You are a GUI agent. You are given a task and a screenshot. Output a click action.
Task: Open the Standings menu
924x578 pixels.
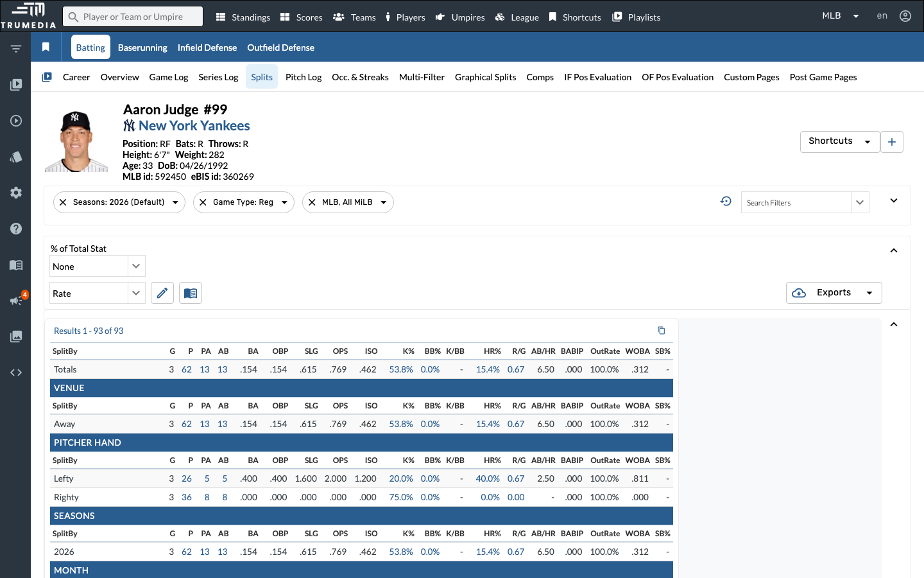coord(243,17)
